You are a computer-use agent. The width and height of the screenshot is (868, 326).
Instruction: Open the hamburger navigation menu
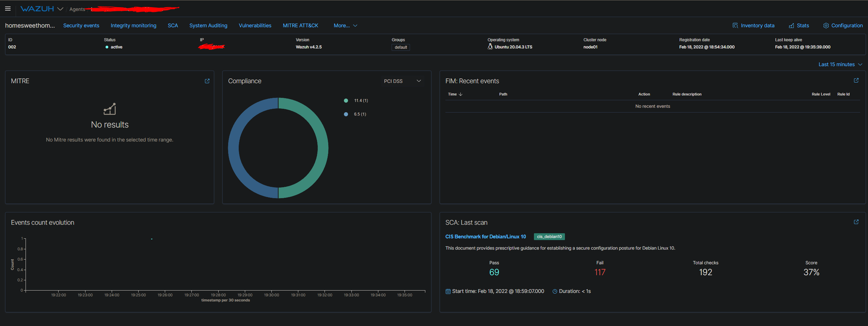pos(8,9)
